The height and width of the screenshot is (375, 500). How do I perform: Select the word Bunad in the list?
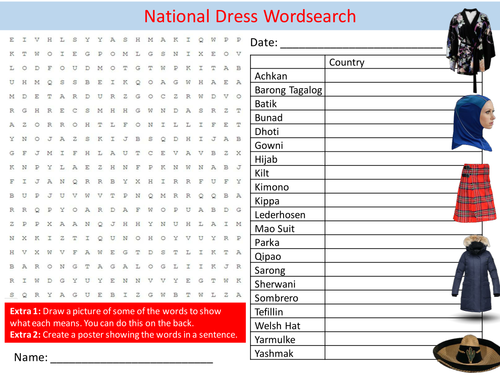[269, 118]
